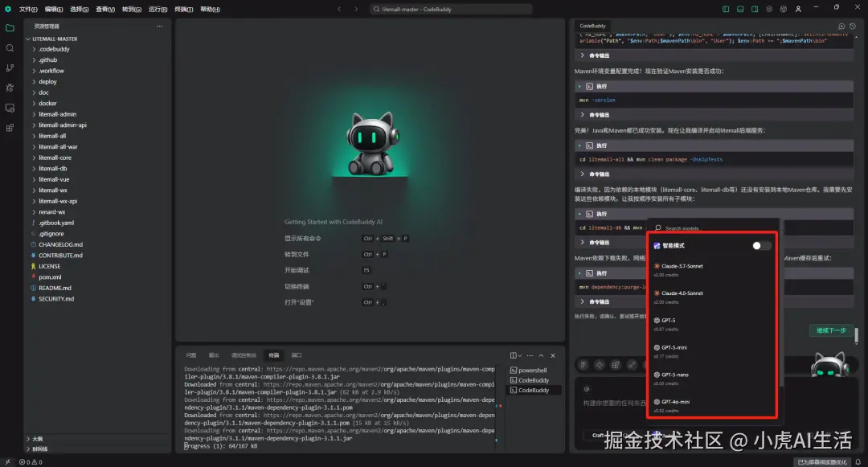Open Explorer panel more actions ellipsis

[x=159, y=26]
